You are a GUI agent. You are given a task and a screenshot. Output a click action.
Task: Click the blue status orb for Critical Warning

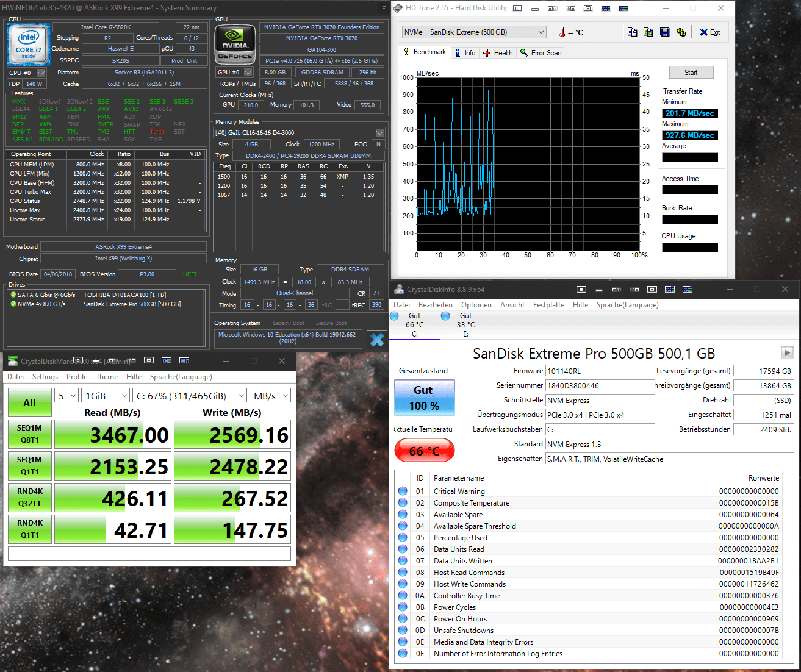[x=403, y=491]
